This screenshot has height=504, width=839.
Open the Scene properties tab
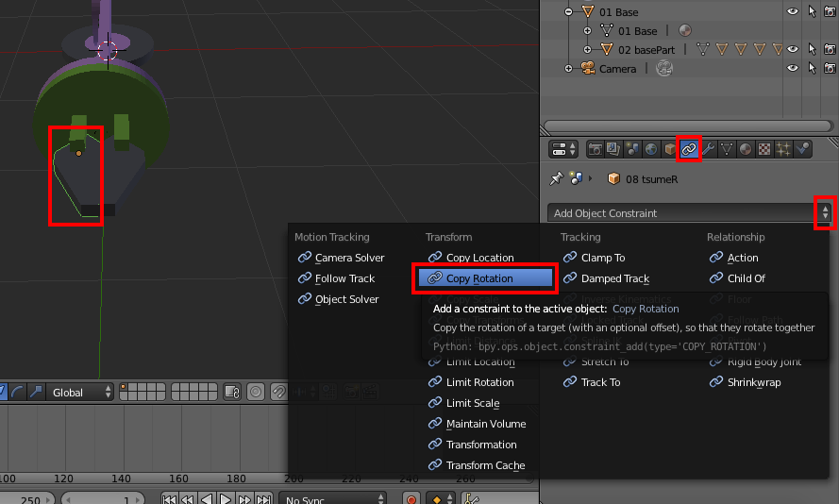coord(632,149)
